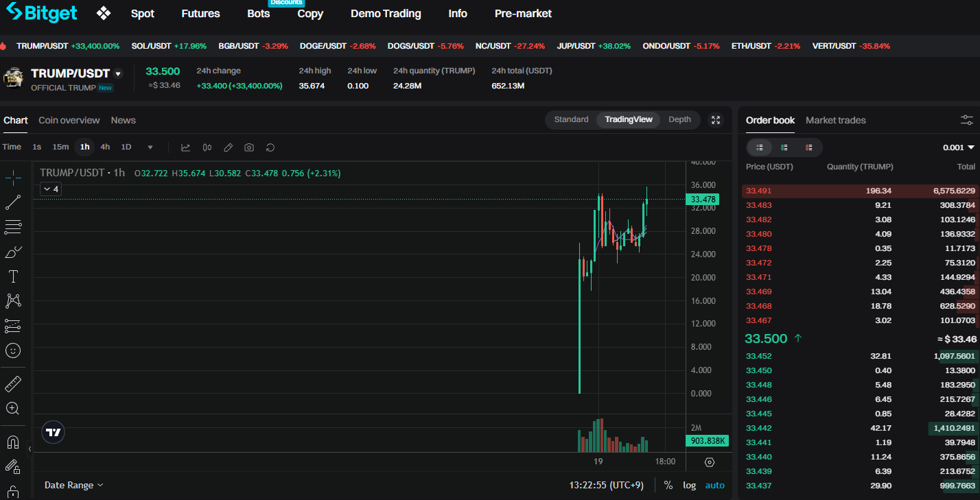Show bids-only order book view
Viewport: 980px width, 500px height.
[x=784, y=147]
